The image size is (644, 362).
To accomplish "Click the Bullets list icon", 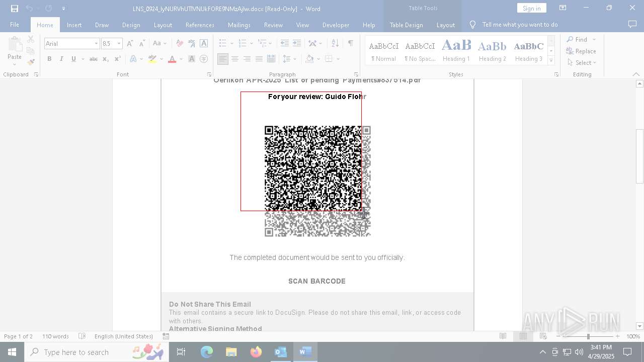I will coord(223,43).
